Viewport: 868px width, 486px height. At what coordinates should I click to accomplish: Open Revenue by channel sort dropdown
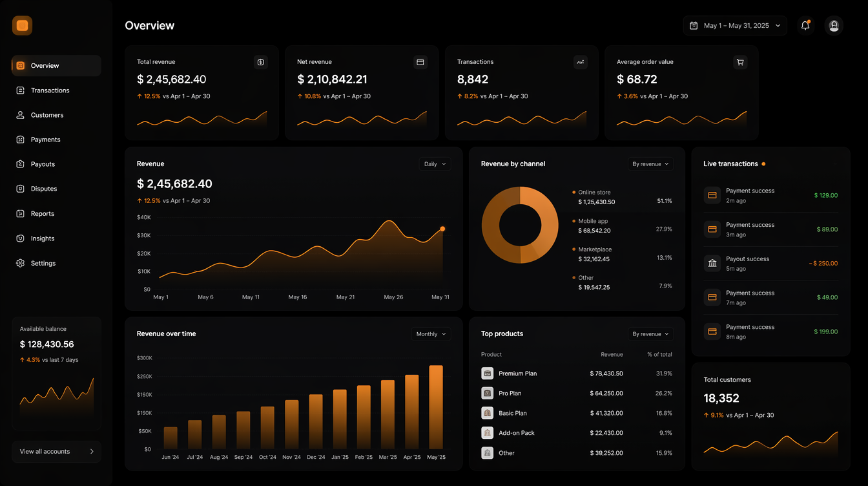pyautogui.click(x=650, y=164)
